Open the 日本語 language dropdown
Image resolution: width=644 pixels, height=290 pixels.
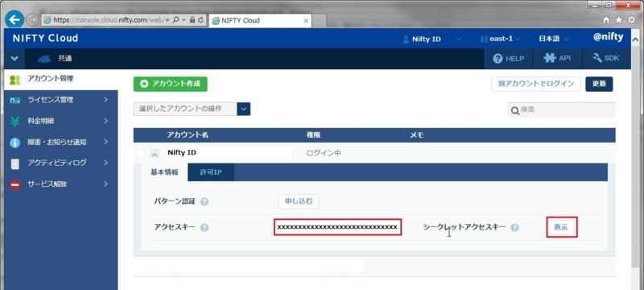click(567, 39)
